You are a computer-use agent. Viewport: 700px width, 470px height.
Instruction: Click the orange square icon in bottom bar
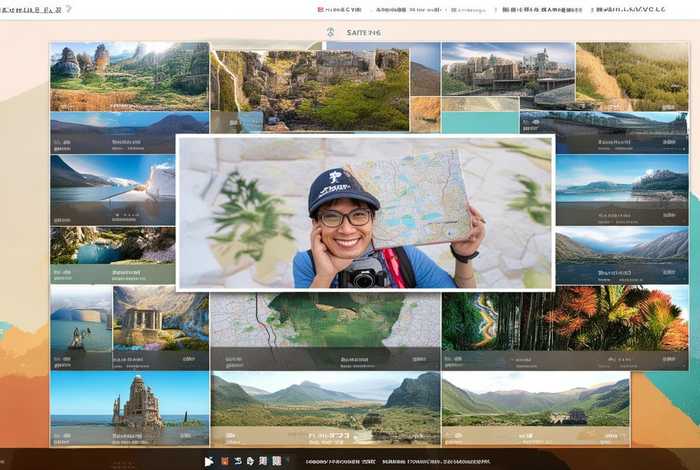click(x=224, y=461)
